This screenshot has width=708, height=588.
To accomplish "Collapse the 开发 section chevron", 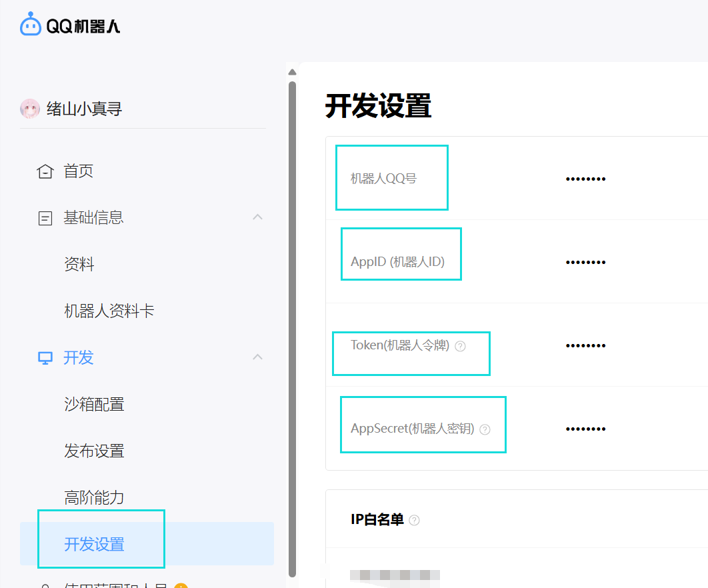I will [x=257, y=357].
